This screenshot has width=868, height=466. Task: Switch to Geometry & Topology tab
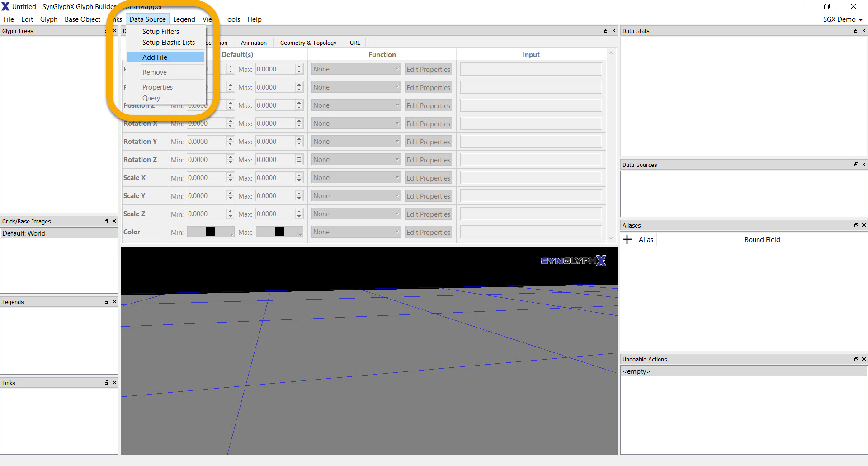point(308,43)
